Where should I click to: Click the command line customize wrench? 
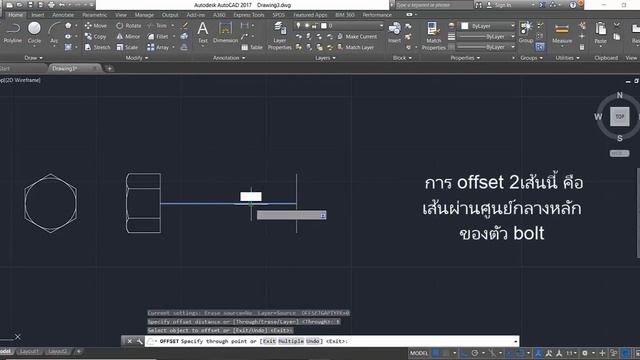(x=139, y=341)
